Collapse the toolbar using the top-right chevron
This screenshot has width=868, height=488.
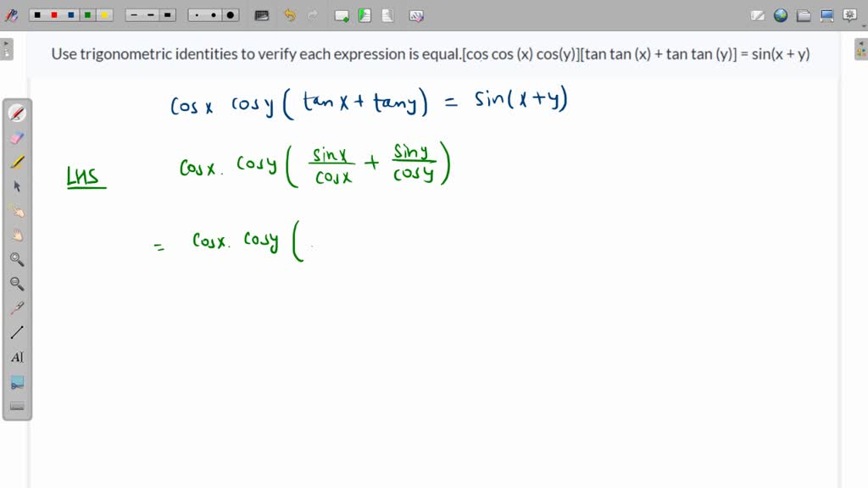click(862, 24)
